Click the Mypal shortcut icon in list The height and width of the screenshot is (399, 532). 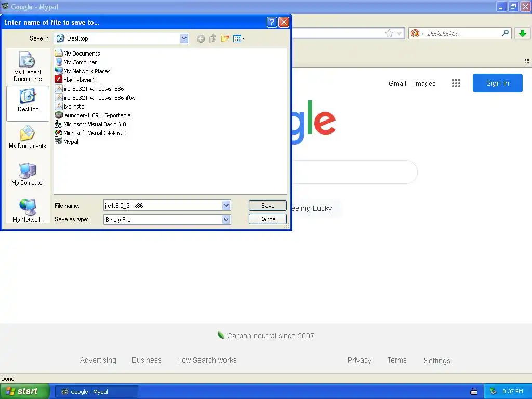coord(58,141)
